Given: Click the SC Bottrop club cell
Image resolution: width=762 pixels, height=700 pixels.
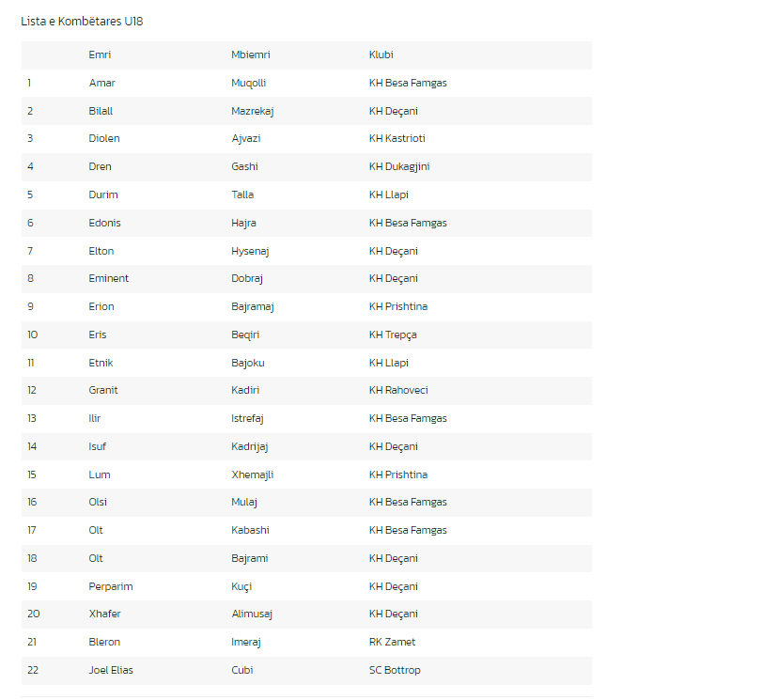Looking at the screenshot, I should click(x=395, y=670).
